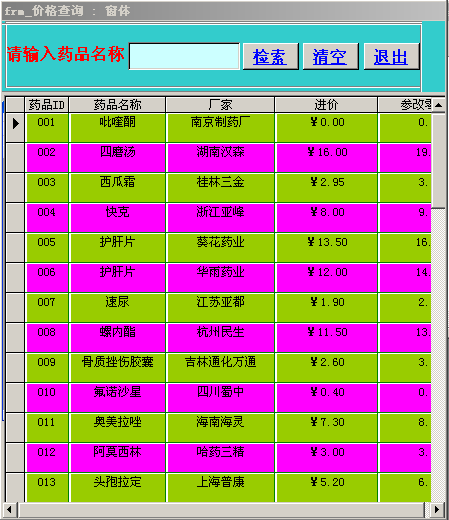Screen dimensions: 449x520
Task: Click the vertical scrollbar thumb
Action: pos(438,161)
